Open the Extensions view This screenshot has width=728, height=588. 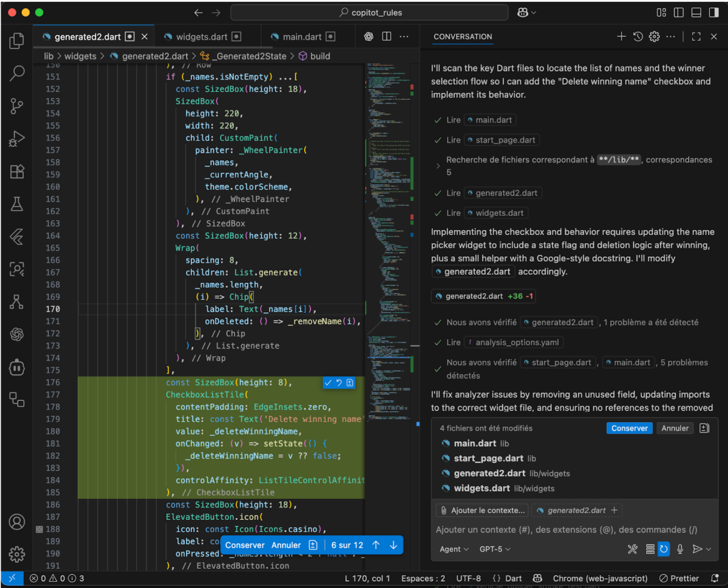click(x=17, y=171)
